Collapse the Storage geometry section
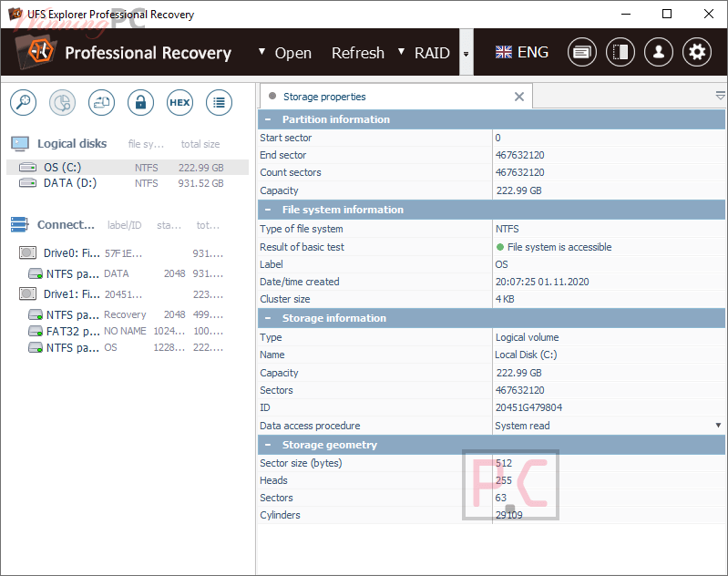The image size is (728, 576). point(268,445)
